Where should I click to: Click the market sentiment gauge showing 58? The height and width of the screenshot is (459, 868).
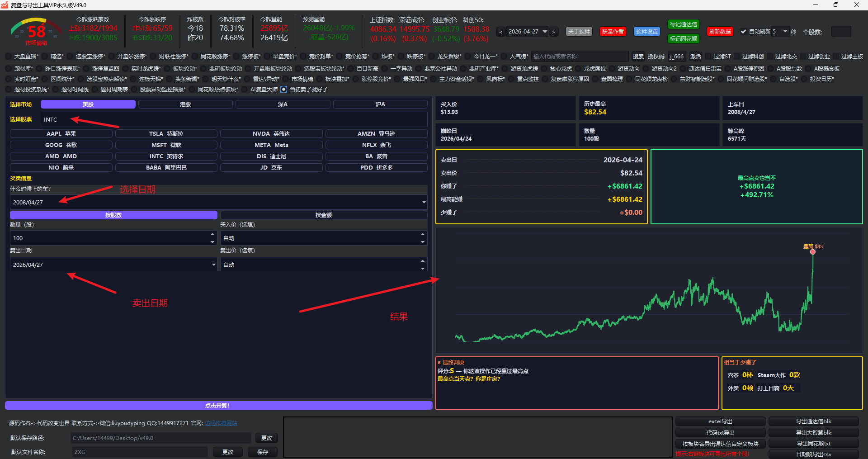click(x=36, y=32)
